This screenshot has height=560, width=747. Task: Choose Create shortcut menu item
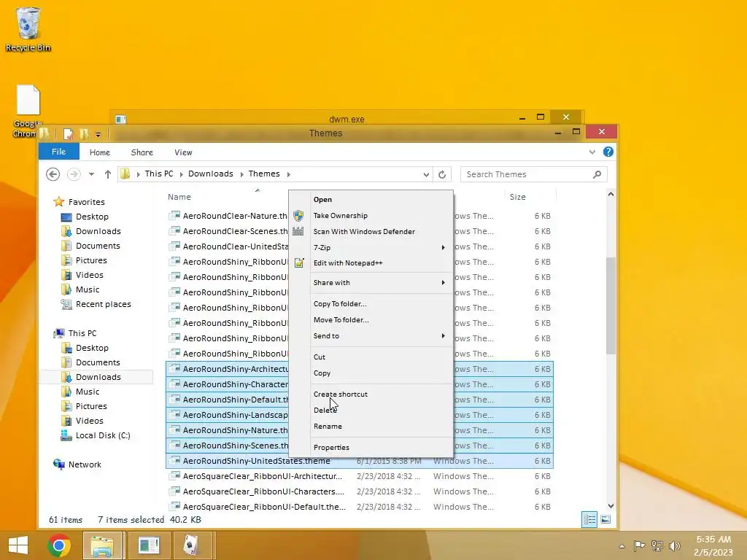point(371,394)
